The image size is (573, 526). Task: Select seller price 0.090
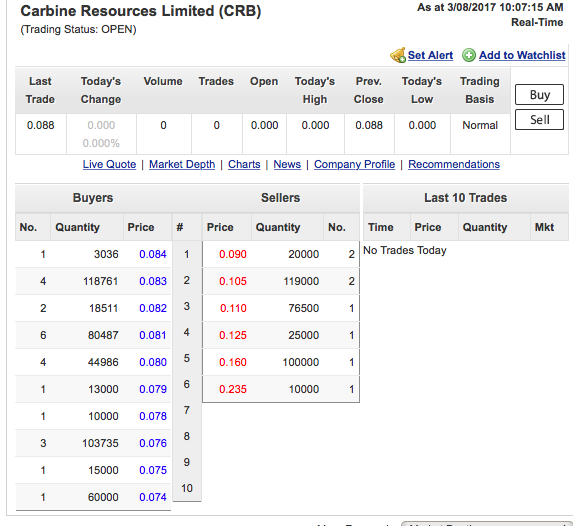233,254
